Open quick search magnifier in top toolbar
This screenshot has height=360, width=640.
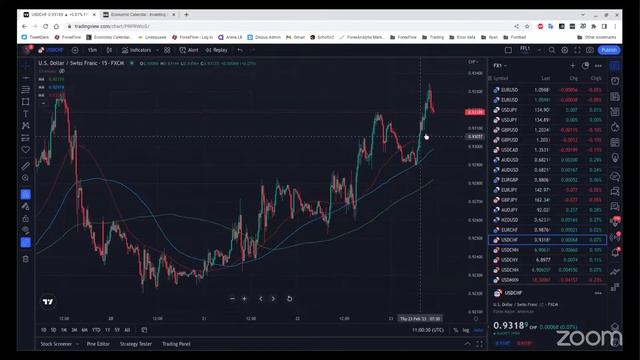coord(551,50)
